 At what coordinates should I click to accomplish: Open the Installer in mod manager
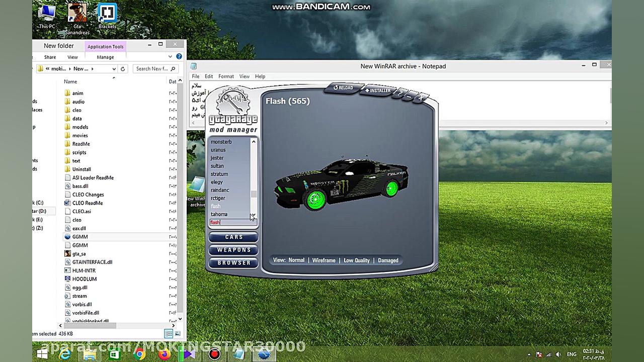(377, 90)
